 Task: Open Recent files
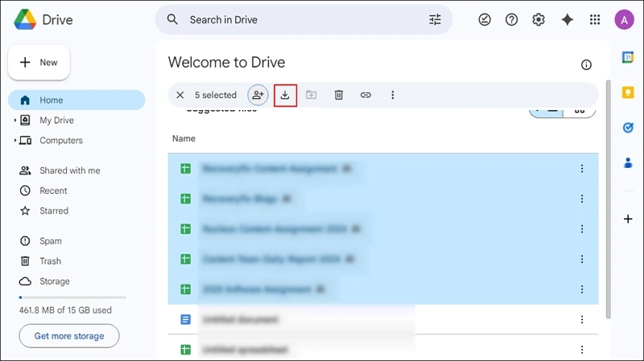pos(53,191)
